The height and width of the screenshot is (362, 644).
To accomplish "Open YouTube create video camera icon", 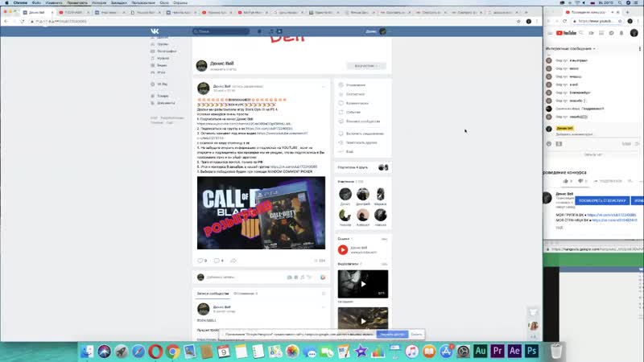I will (x=592, y=33).
